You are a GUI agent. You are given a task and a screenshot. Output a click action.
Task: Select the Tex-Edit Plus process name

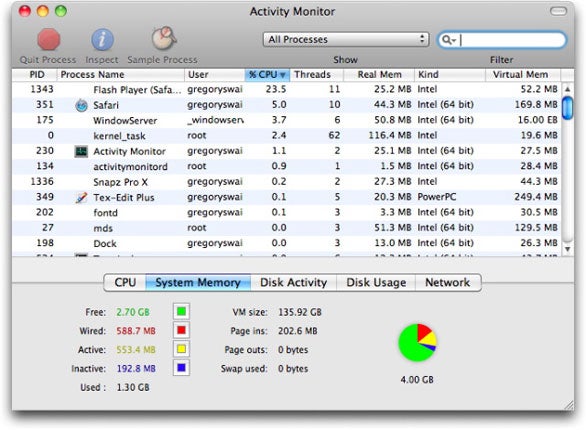click(124, 197)
